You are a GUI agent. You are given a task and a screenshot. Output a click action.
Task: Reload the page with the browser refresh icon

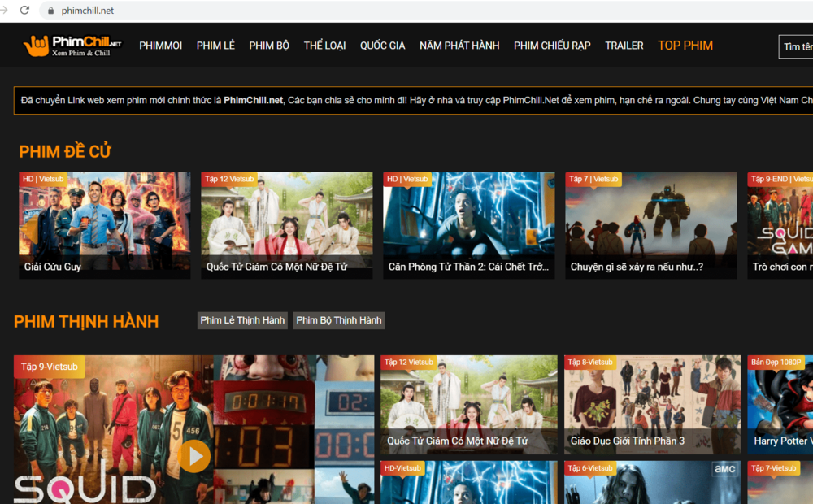click(24, 10)
